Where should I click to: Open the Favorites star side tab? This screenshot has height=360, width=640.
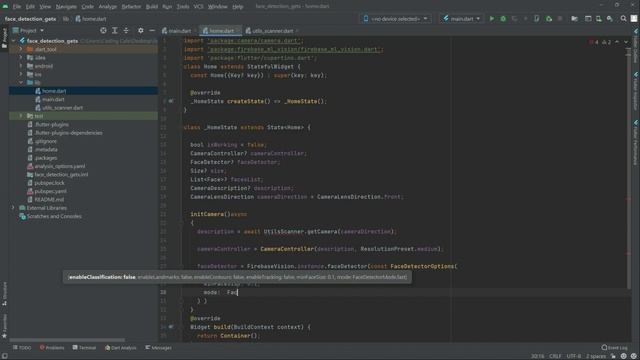(4, 327)
